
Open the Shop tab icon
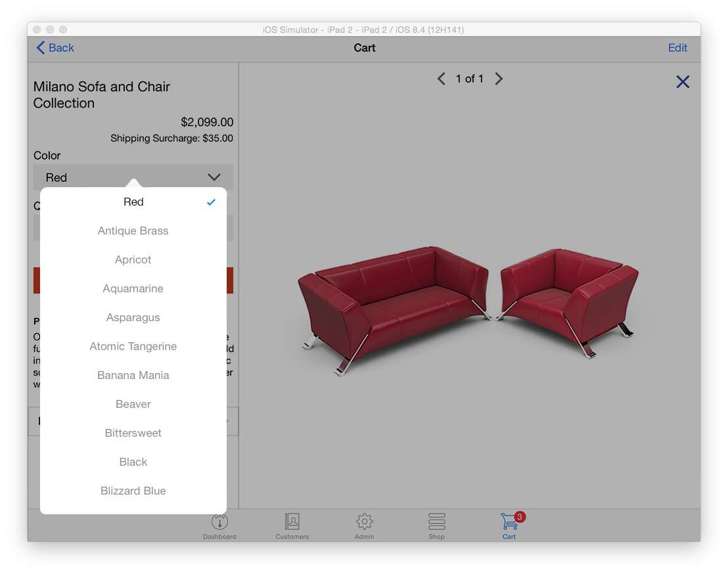436,521
